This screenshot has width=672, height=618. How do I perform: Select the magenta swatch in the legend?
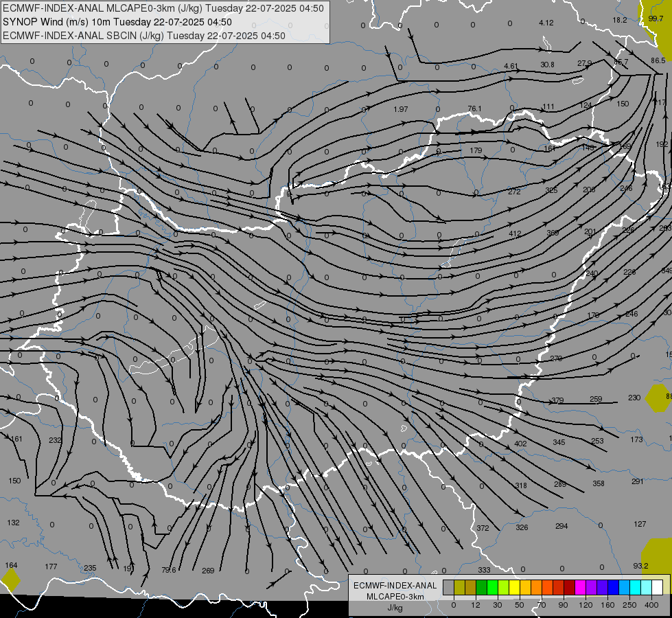[x=580, y=588]
